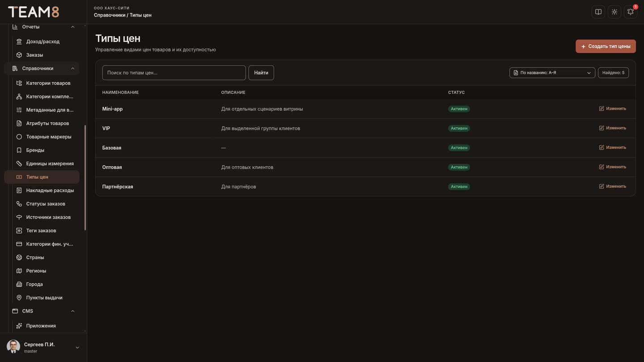Click Изменить for the Партнёрская row
Image resolution: width=644 pixels, height=362 pixels.
pyautogui.click(x=613, y=186)
